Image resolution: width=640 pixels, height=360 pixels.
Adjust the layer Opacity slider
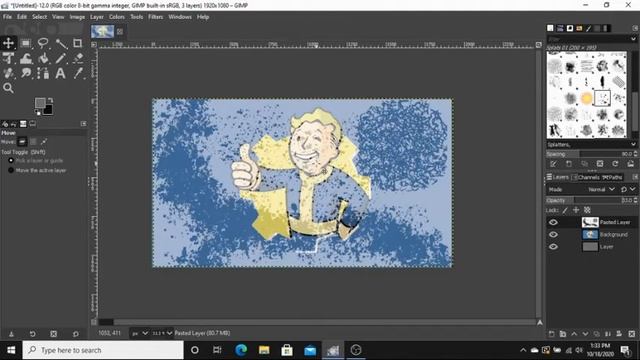(x=591, y=200)
